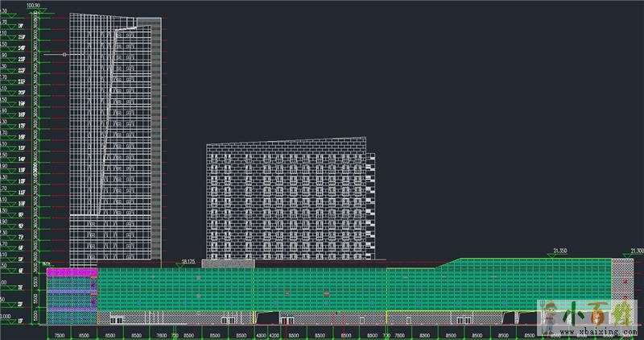644x340 pixels.
Task: Select the 21.300 elevation label at right
Action: (x=636, y=251)
